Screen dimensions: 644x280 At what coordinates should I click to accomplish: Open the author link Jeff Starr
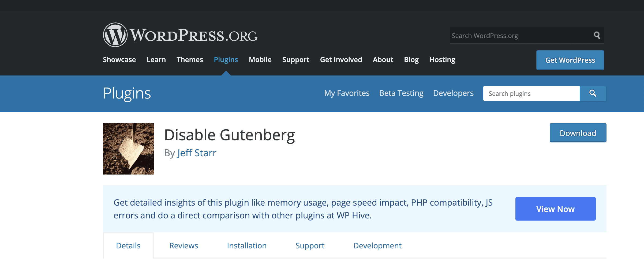point(197,153)
